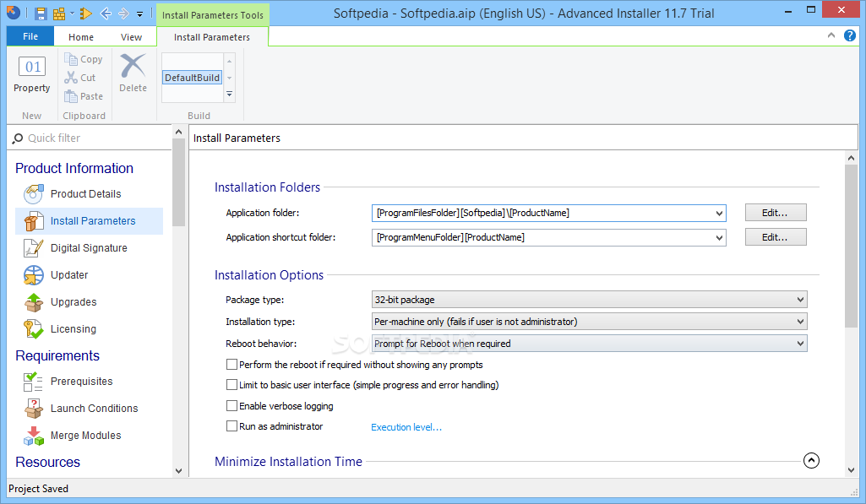
Task: Click the Installation Folders section heading
Action: tap(267, 187)
